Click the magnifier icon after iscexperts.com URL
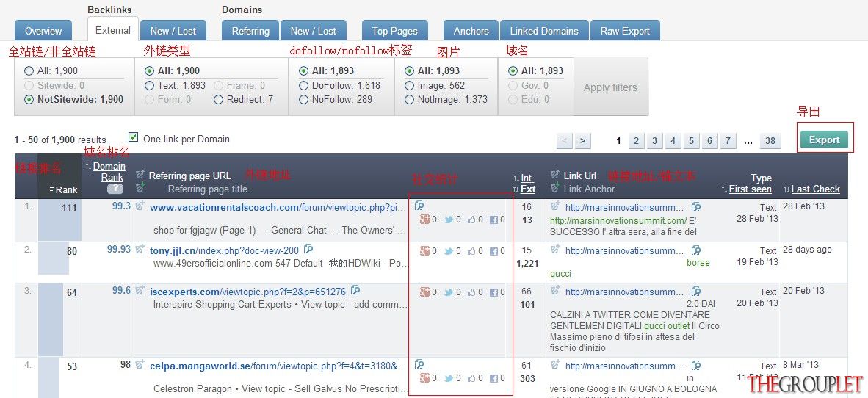This screenshot has width=868, height=398. coord(355,290)
